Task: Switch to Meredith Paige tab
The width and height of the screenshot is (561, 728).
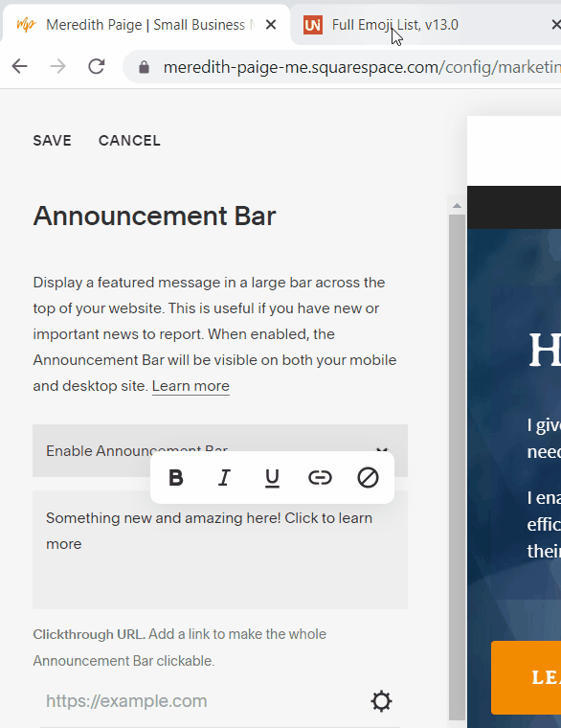Action: tap(146, 25)
